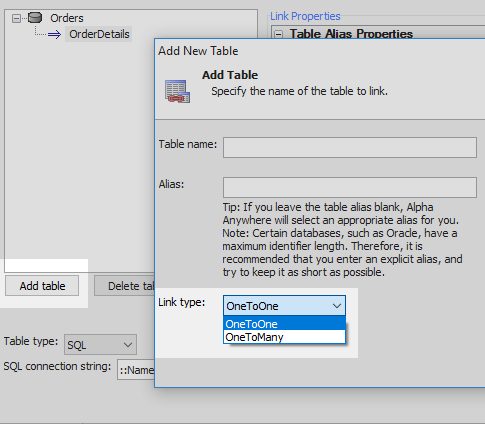The width and height of the screenshot is (485, 424).
Task: Collapse the Table Alias Properties section
Action: [x=279, y=34]
